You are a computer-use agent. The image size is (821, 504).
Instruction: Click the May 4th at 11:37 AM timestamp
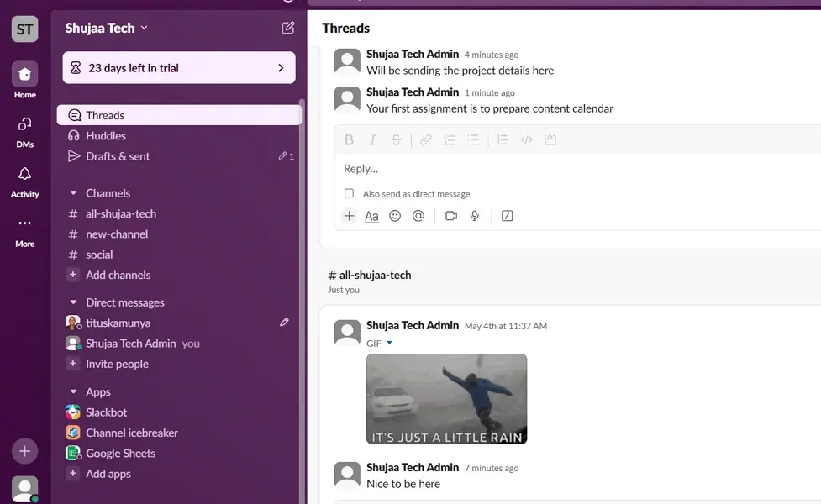pos(506,326)
